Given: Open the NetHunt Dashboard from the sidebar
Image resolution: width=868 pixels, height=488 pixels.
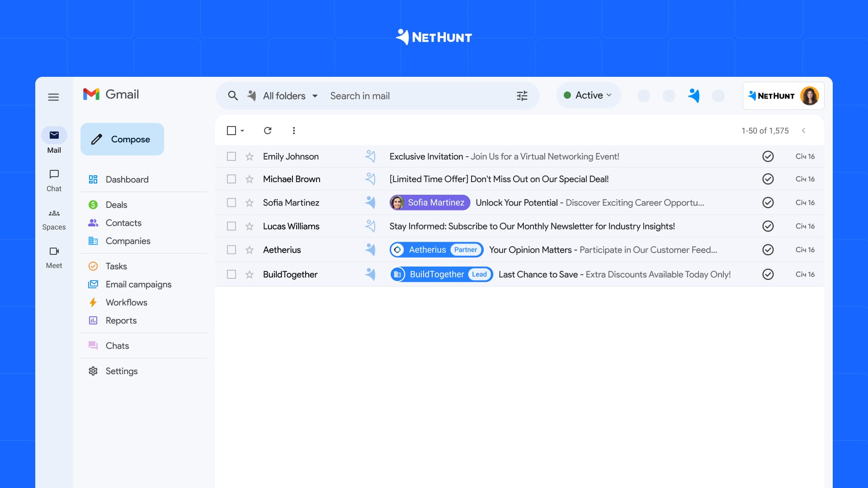Looking at the screenshot, I should point(127,179).
